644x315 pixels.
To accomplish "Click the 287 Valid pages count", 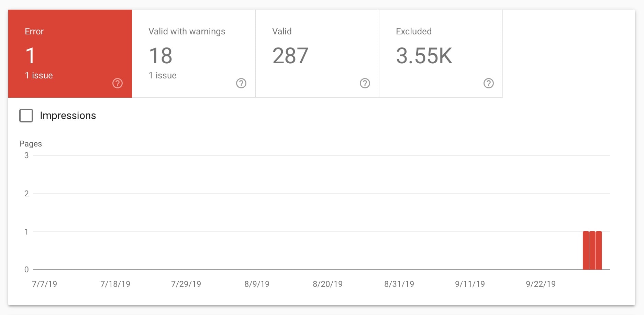I will (x=290, y=56).
